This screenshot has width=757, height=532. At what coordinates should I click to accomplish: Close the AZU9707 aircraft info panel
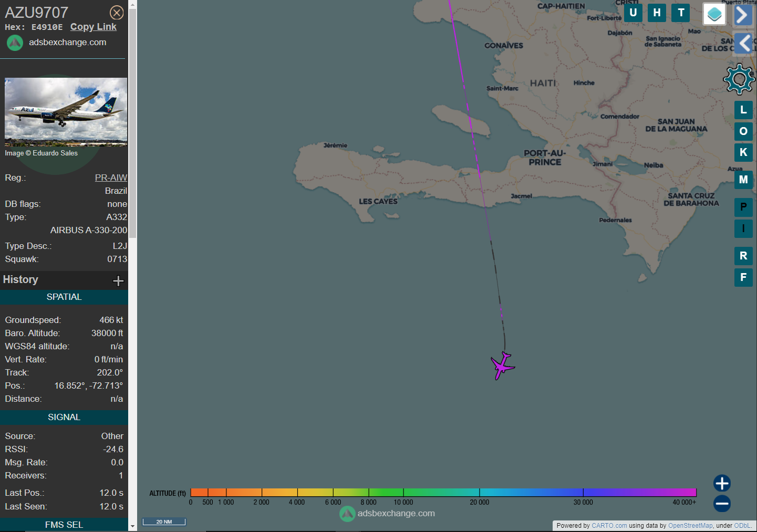pos(117,13)
